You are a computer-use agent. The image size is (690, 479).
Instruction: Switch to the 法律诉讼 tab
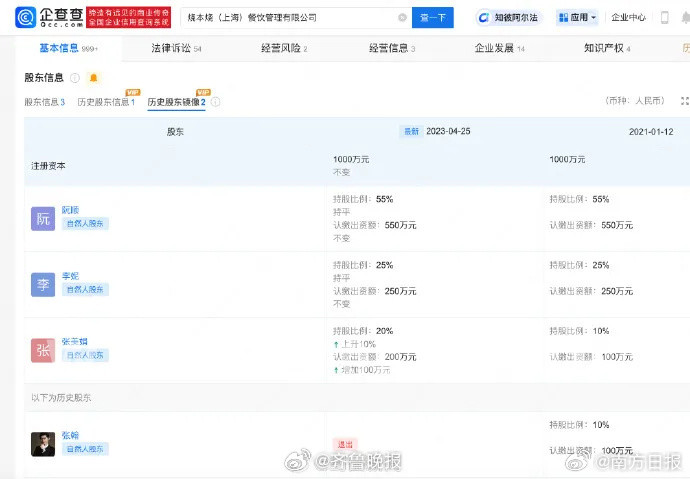point(176,48)
